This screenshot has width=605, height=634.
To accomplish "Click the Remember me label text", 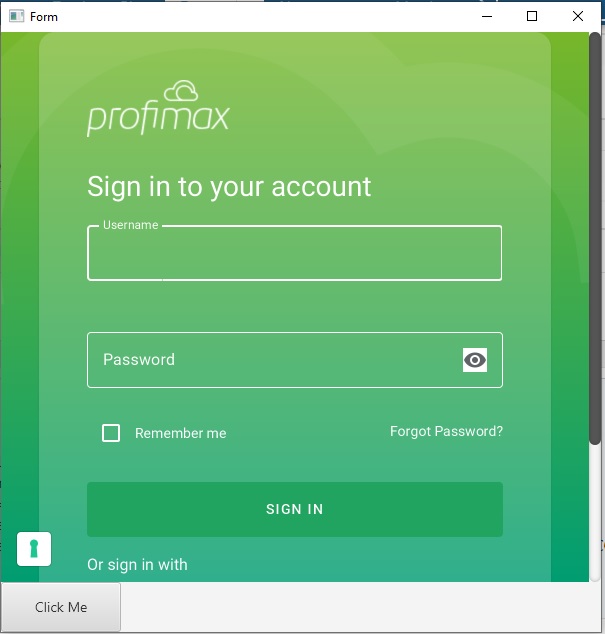I will tap(181, 433).
